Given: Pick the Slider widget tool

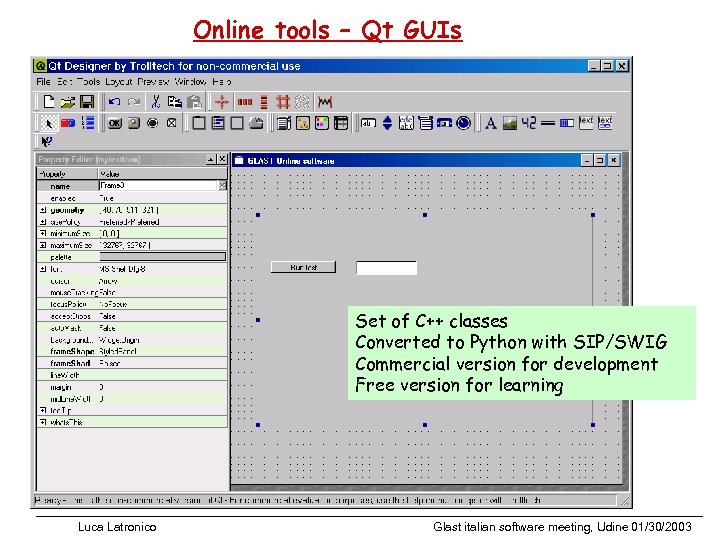Looking at the screenshot, I should click(444, 123).
